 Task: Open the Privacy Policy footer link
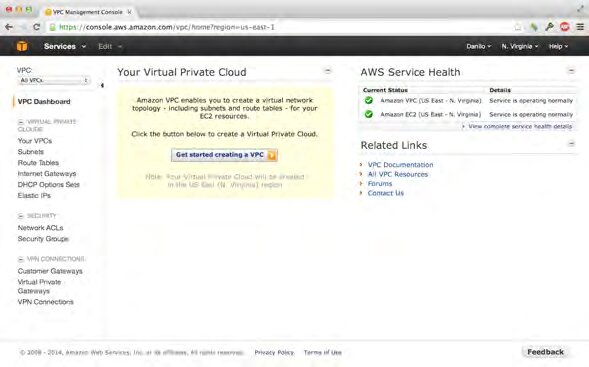coord(274,352)
